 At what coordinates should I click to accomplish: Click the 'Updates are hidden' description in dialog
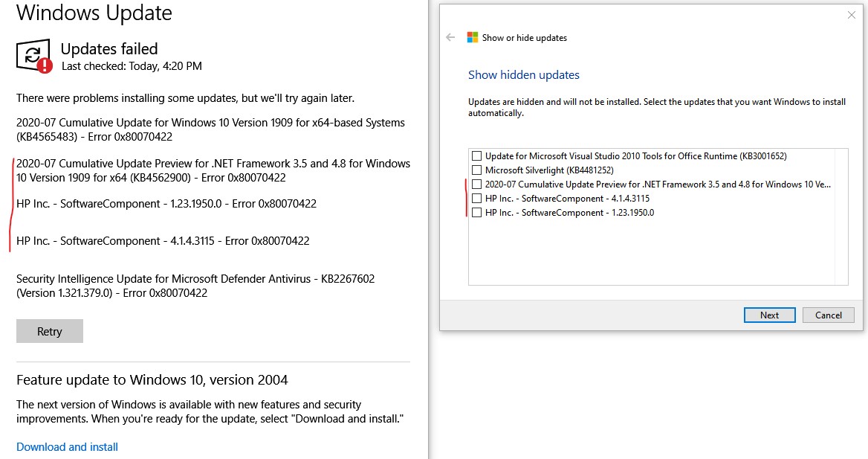tap(657, 107)
